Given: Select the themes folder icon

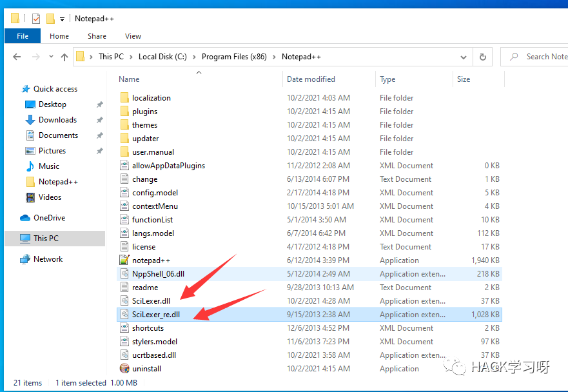Looking at the screenshot, I should 124,125.
